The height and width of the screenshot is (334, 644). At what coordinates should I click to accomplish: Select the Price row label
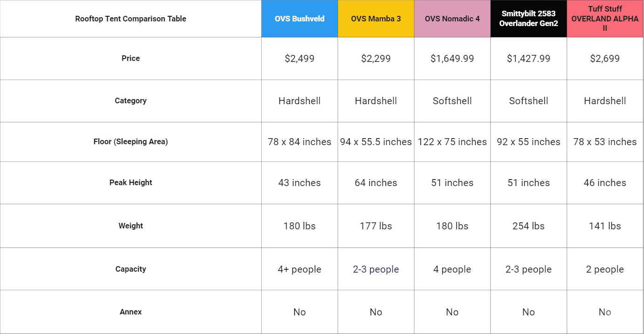coord(131,58)
